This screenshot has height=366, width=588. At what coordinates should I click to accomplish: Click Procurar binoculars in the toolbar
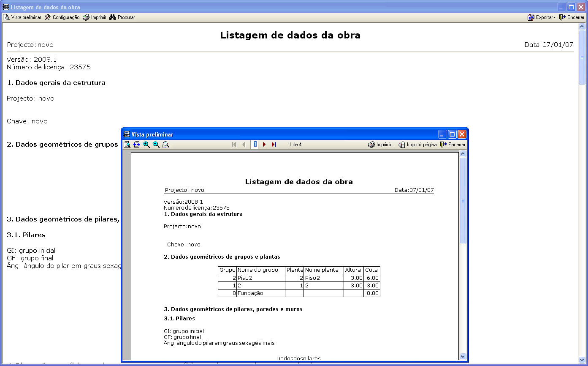122,17
